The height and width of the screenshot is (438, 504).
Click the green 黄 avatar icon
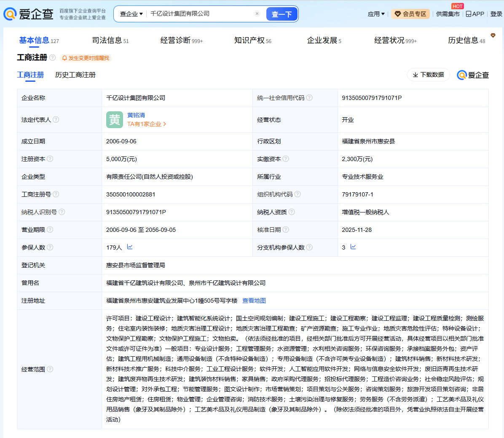(115, 120)
